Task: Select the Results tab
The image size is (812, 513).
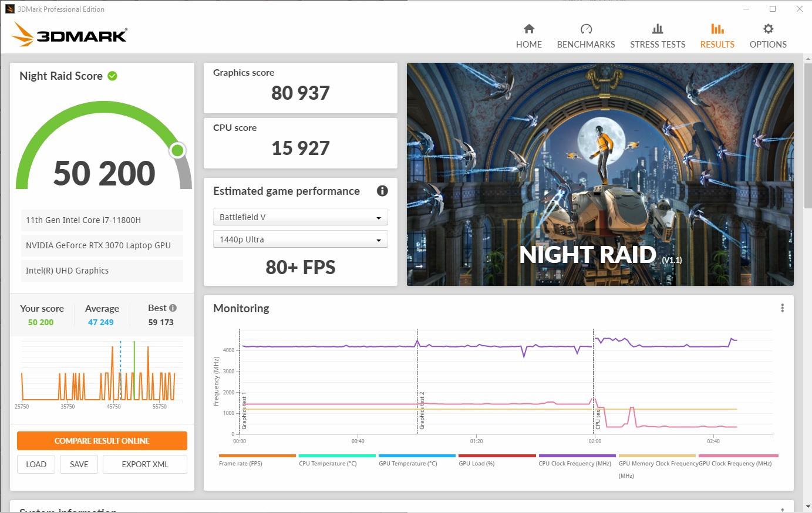Action: (x=717, y=35)
